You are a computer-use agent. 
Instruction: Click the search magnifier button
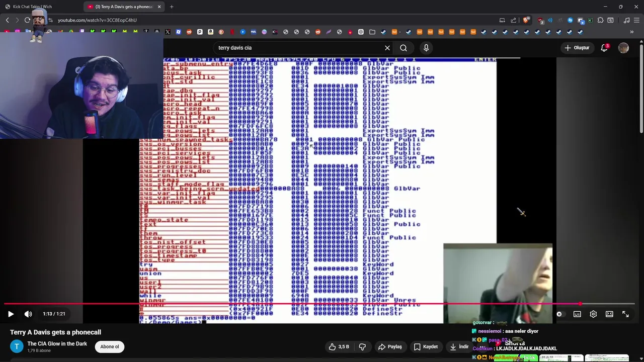click(404, 48)
